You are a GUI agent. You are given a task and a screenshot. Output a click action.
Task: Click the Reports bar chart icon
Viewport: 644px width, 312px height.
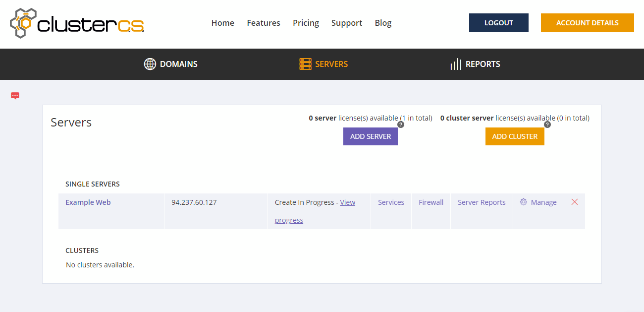[x=456, y=64]
